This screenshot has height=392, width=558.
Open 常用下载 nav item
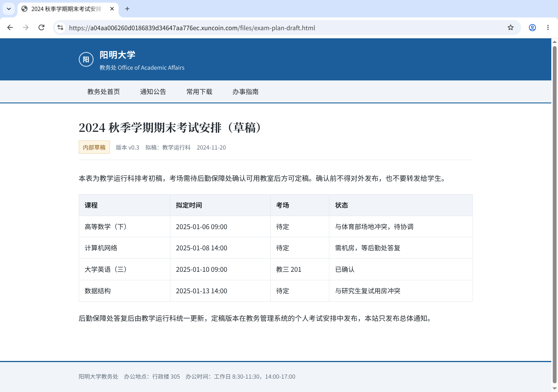click(199, 92)
